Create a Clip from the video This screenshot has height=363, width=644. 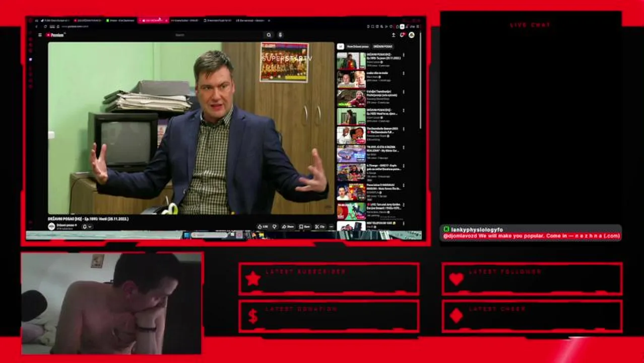320,227
